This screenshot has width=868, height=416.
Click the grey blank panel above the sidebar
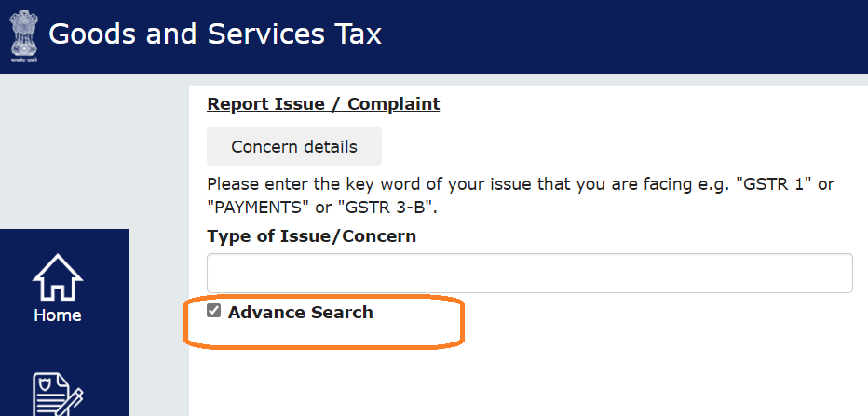click(64, 152)
